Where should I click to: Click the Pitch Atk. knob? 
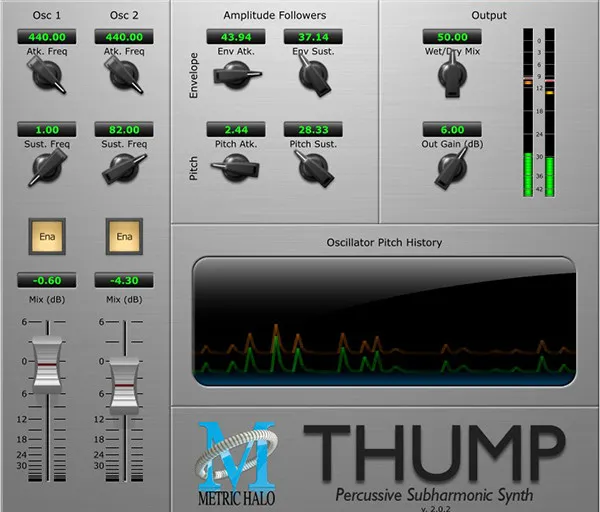click(235, 167)
